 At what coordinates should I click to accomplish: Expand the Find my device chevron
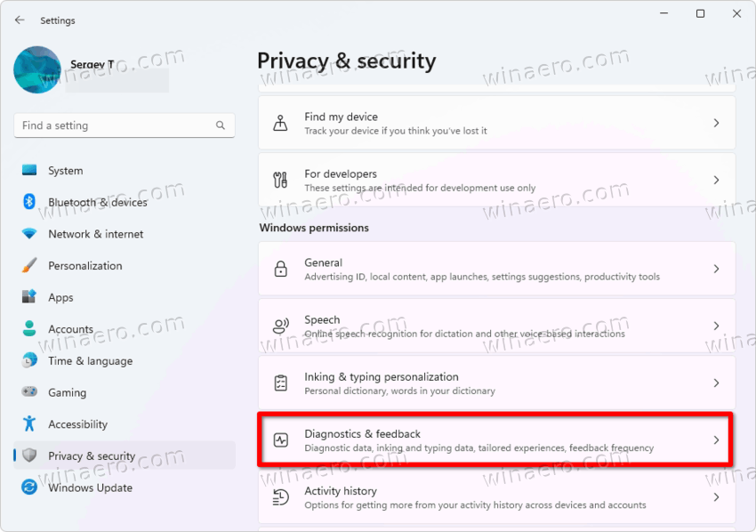717,123
